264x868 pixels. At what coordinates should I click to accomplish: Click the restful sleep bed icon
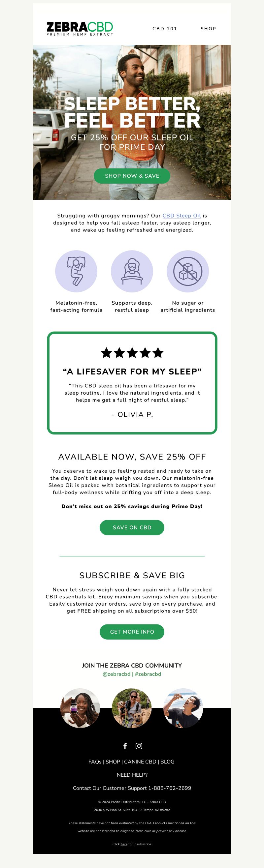tap(132, 271)
